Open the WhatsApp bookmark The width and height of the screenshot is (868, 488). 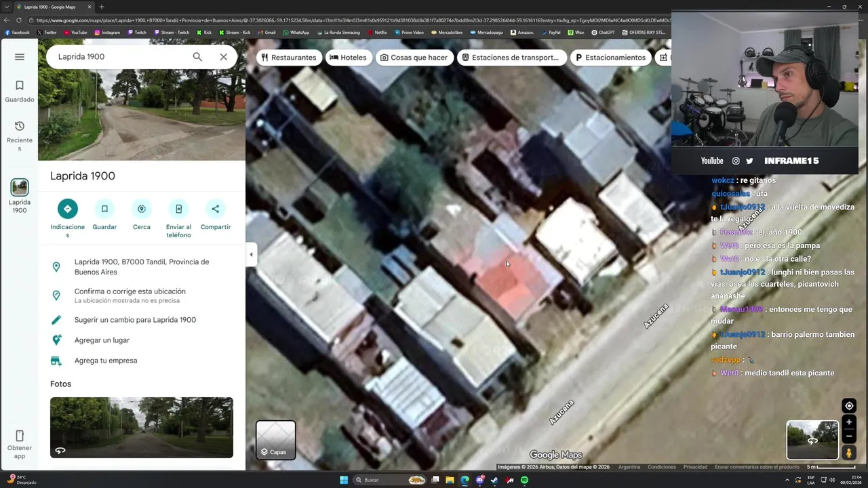296,33
